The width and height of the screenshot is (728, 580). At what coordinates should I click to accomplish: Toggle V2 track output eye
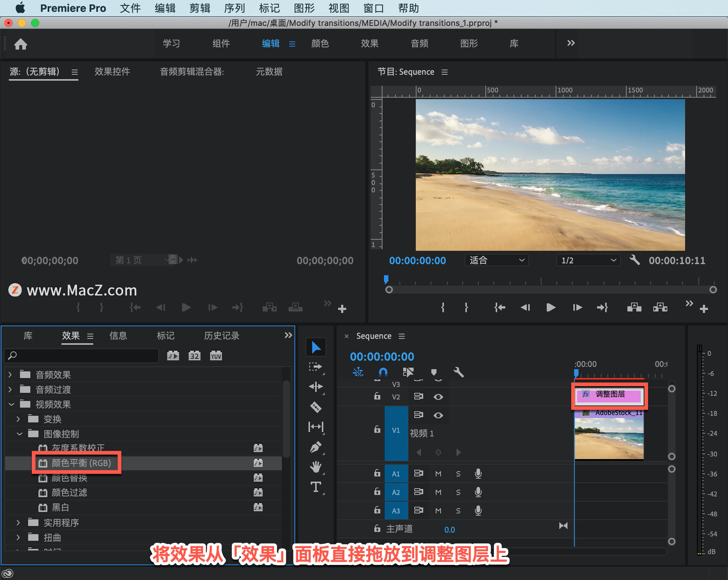point(438,397)
